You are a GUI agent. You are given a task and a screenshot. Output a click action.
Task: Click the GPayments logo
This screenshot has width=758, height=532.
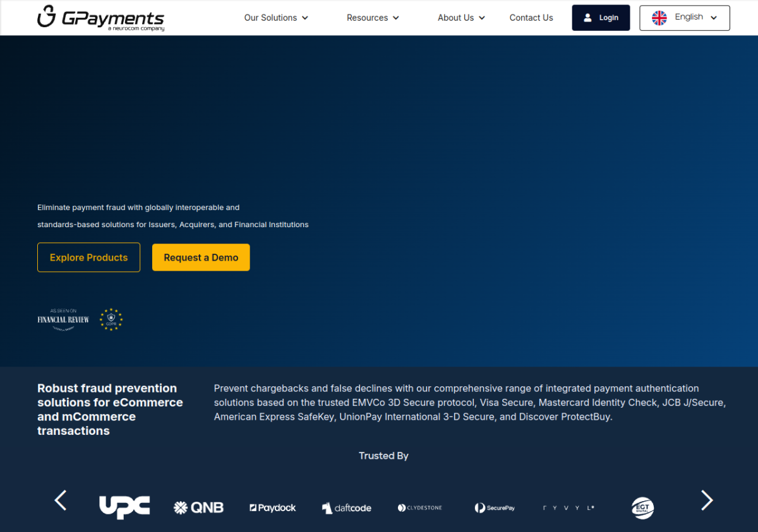click(x=101, y=18)
